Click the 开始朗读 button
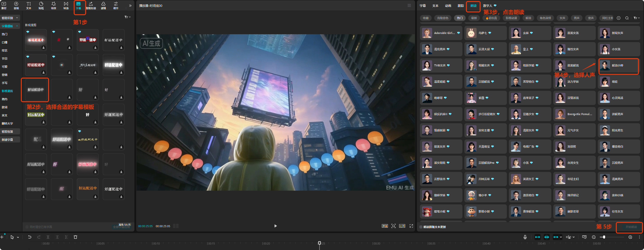 [631, 227]
